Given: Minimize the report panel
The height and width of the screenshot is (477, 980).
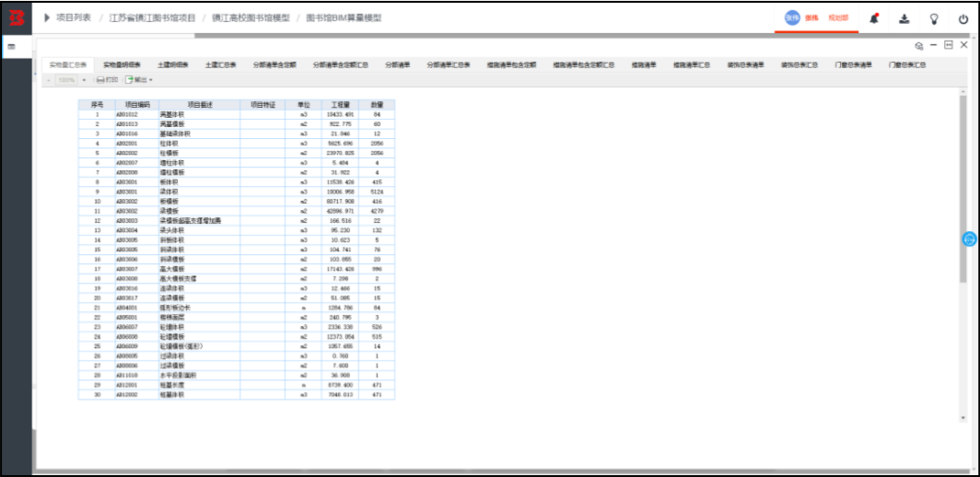Looking at the screenshot, I should point(934,45).
